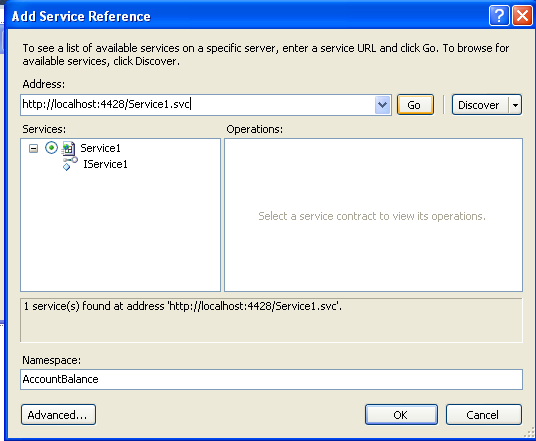Screen dimensions: 536x441
Task: Close the dialog with the X button
Action: tap(522, 15)
